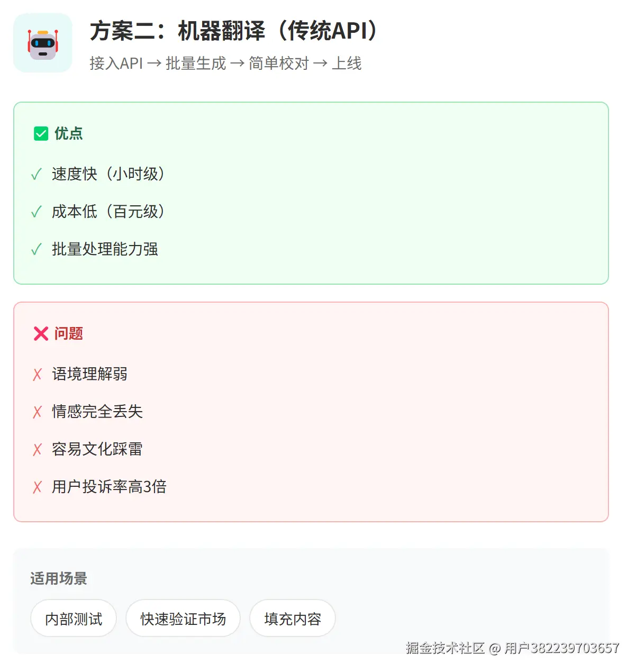Click the green checkbox icon beside 优点

pos(41,133)
